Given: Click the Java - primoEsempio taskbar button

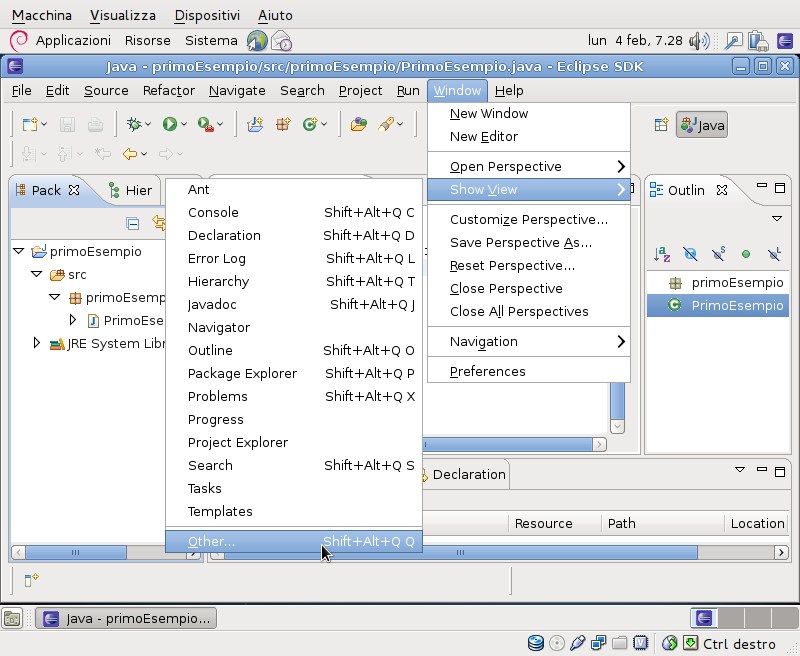Looking at the screenshot, I should click(x=127, y=619).
